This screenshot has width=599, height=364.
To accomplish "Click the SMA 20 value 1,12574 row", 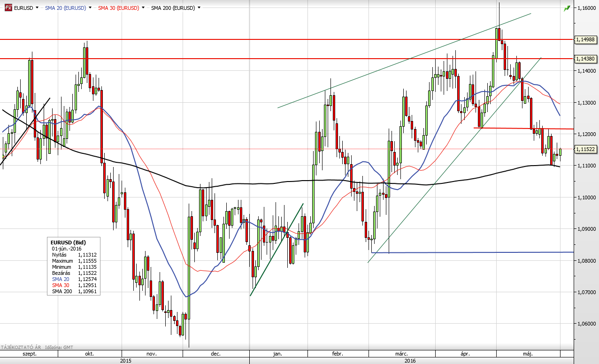I will pyautogui.click(x=74, y=279).
